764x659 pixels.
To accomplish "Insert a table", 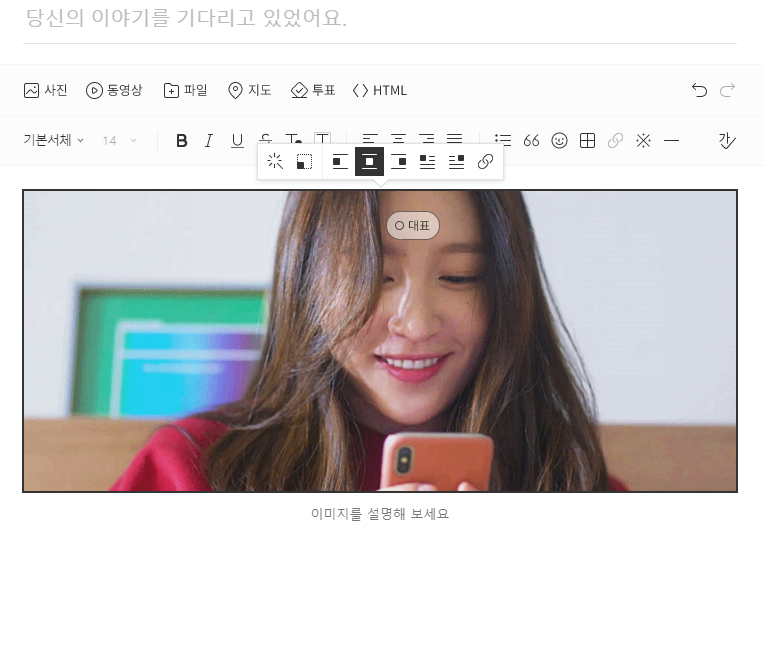I will click(x=588, y=141).
